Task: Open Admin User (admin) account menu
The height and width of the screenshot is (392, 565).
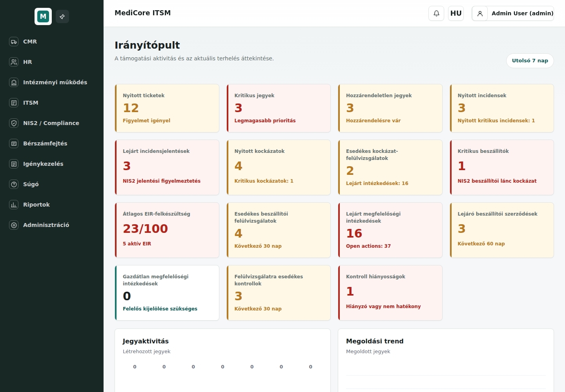Action: pos(513,13)
